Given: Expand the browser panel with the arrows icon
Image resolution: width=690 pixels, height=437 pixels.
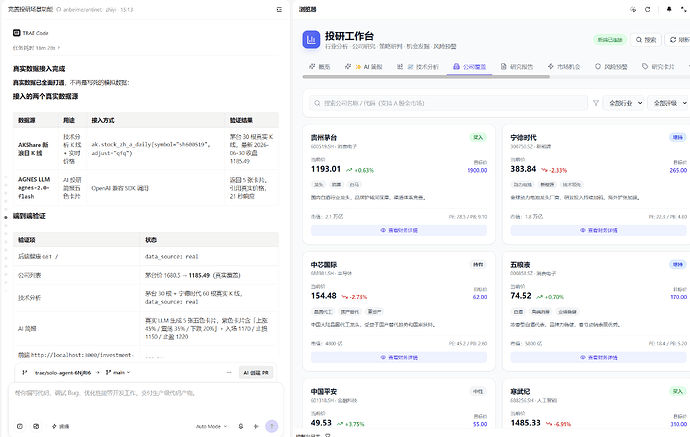Looking at the screenshot, I should 684,9.
